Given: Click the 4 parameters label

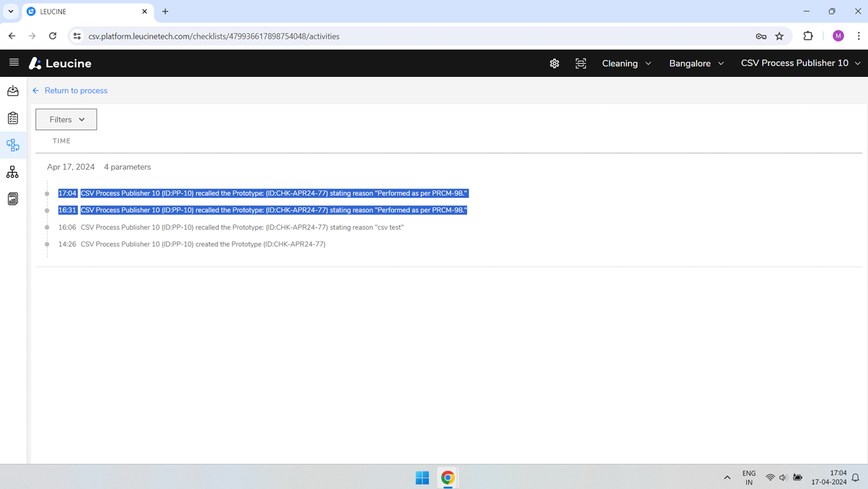Looking at the screenshot, I should [127, 167].
